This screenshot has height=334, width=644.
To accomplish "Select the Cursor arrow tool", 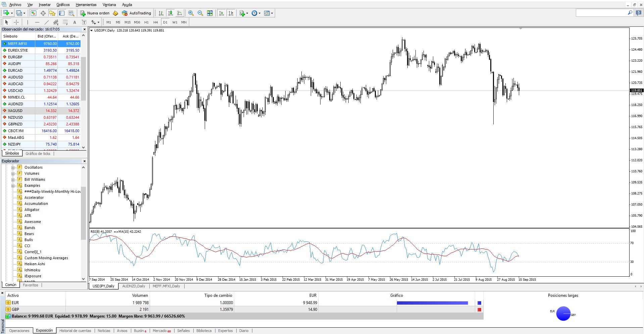I will (x=6, y=22).
